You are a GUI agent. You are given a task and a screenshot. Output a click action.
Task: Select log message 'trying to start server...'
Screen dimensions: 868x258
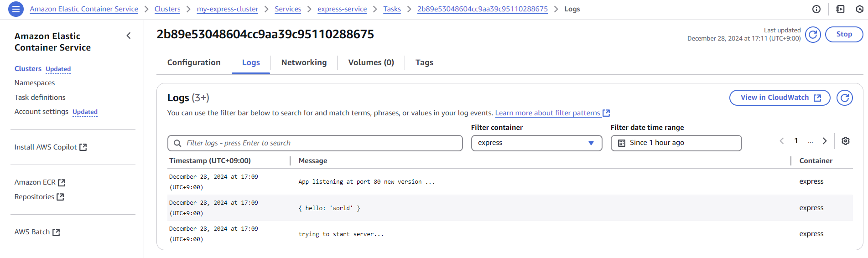click(x=341, y=234)
